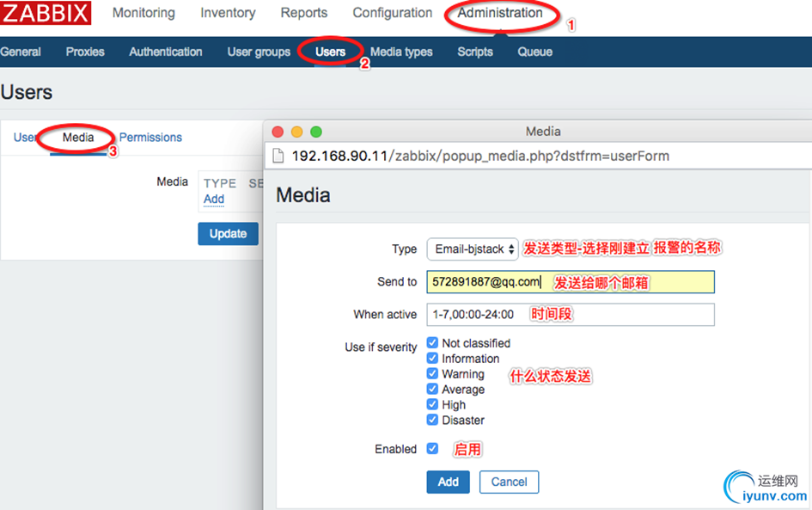The width and height of the screenshot is (812, 510).
Task: Click Cancel in the Media popup
Action: 509,482
